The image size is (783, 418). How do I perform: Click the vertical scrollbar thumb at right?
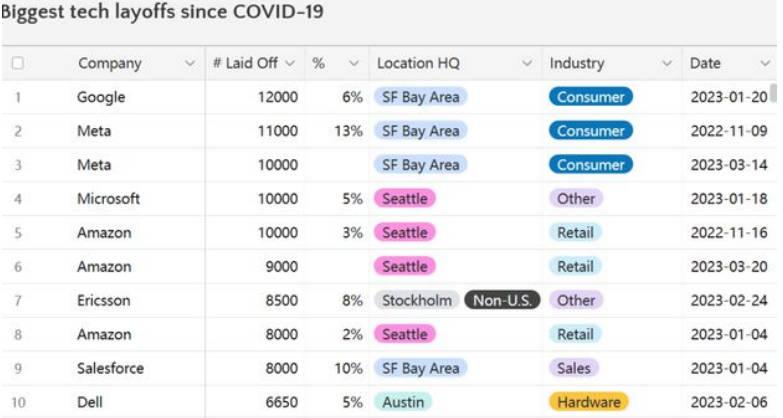click(774, 95)
